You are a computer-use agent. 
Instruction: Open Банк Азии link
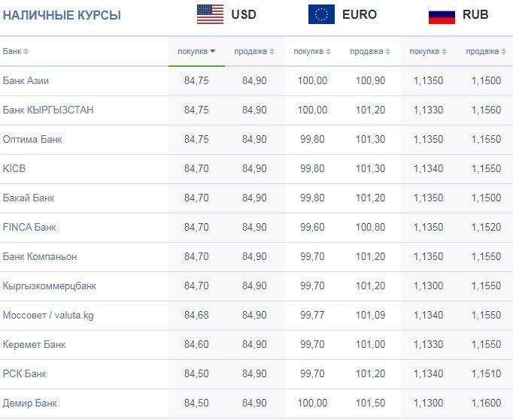tap(26, 80)
